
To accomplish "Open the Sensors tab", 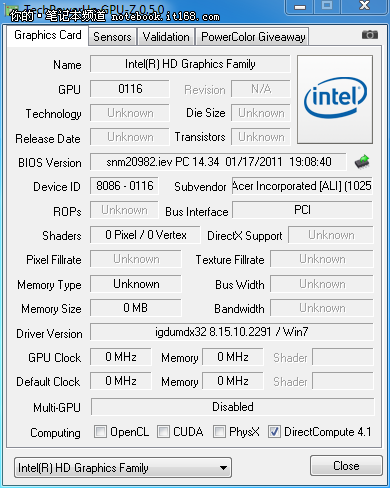I will tap(112, 37).
